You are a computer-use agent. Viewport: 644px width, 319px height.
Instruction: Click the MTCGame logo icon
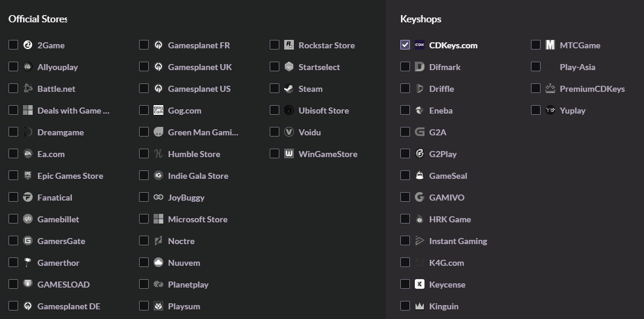[x=550, y=45]
